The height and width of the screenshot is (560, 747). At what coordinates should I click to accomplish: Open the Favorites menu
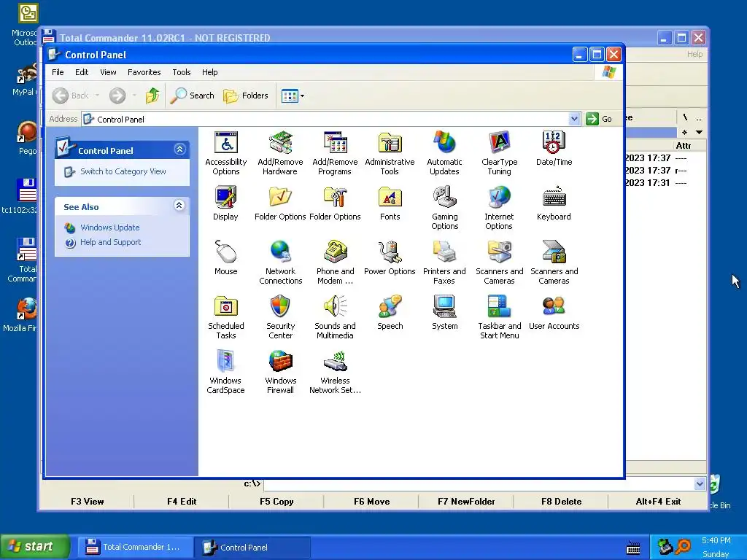point(144,72)
